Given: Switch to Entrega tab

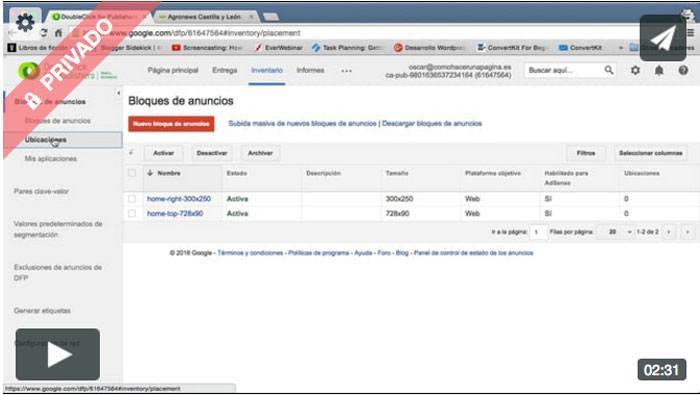Looking at the screenshot, I should (225, 70).
